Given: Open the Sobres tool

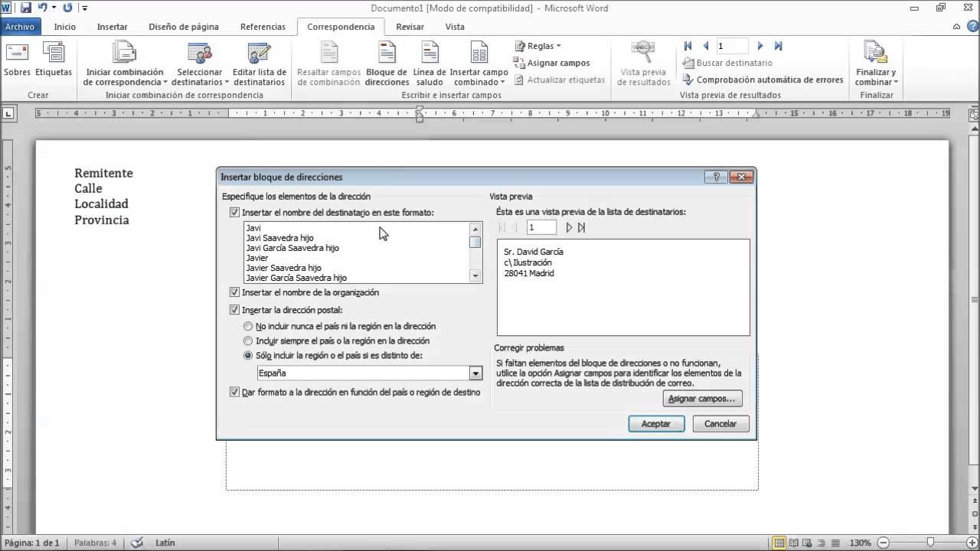Looking at the screenshot, I should 16,61.
